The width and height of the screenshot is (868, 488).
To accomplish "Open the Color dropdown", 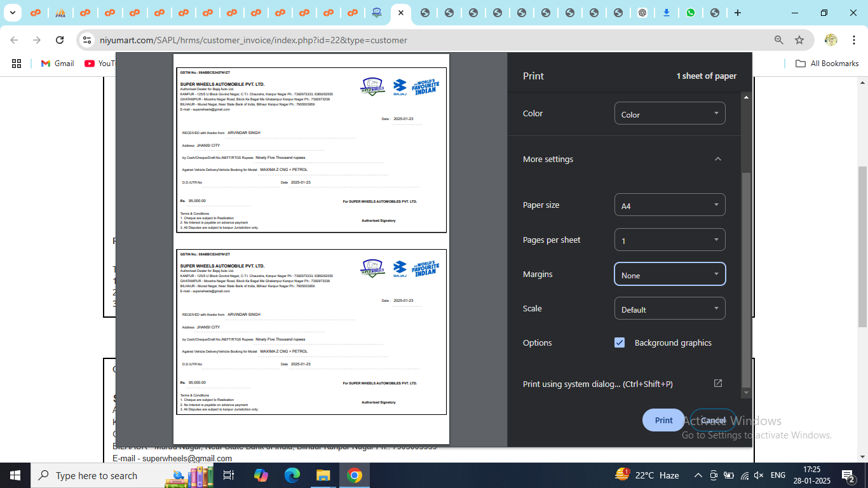I will click(x=669, y=114).
